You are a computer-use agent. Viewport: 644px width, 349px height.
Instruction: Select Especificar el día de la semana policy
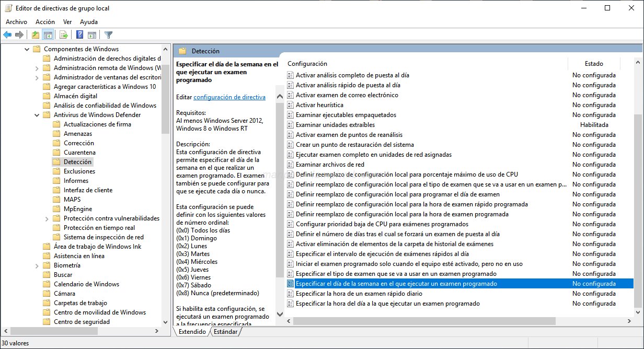tap(396, 284)
